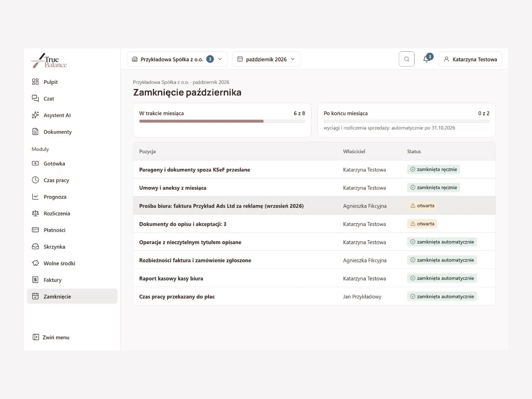
Task: Collapse the sidebar with Zwiń menu
Action: pyautogui.click(x=51, y=337)
